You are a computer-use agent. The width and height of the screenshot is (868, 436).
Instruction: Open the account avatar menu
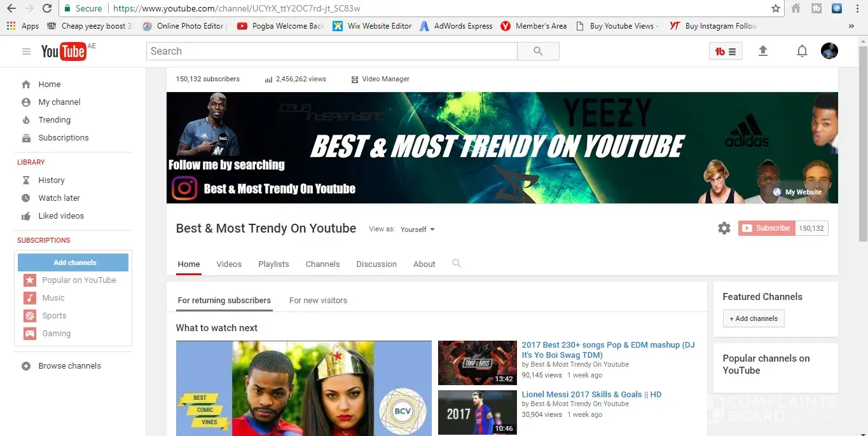829,51
